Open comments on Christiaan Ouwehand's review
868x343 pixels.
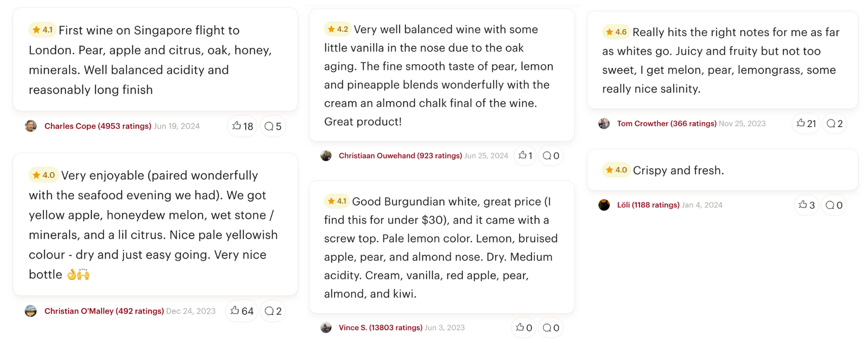551,156
